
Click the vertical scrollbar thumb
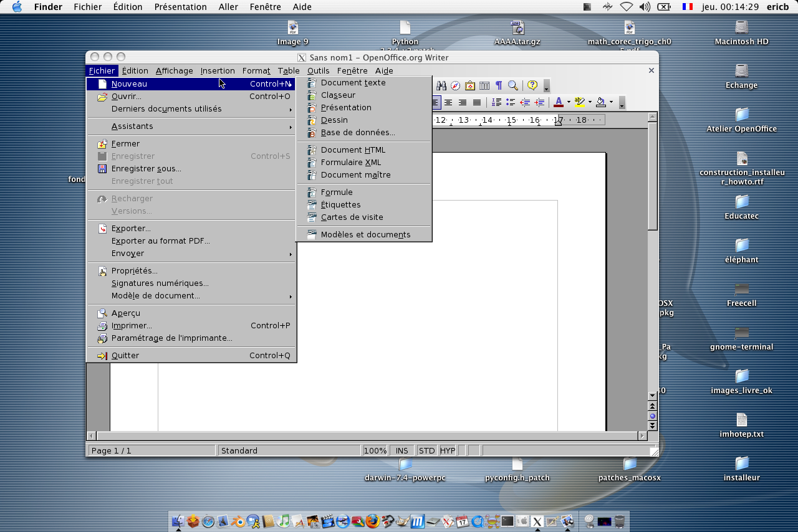[x=653, y=176]
